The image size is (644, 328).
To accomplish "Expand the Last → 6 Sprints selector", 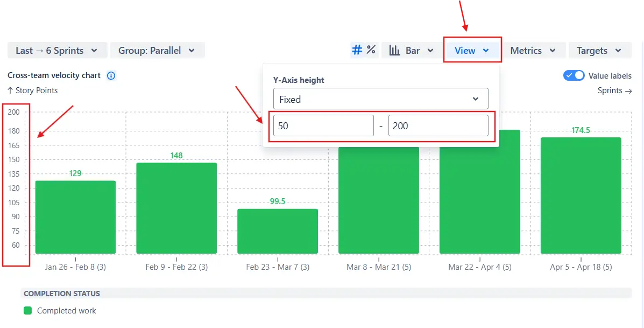I will click(x=56, y=50).
